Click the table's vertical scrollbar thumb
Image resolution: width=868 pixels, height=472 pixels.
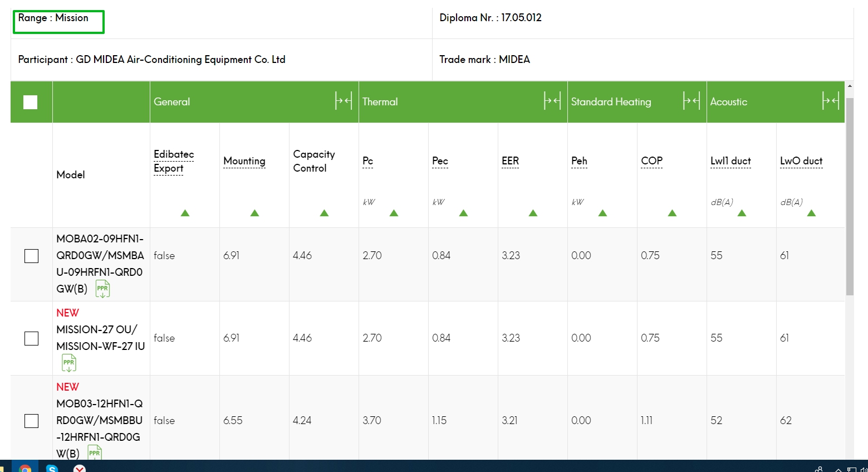[850, 196]
